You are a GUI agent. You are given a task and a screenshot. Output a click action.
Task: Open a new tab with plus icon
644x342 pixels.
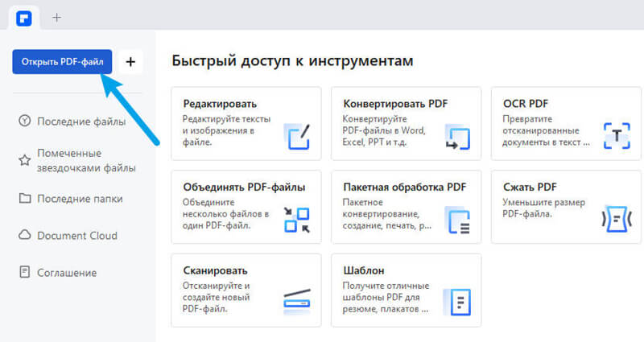coord(56,17)
